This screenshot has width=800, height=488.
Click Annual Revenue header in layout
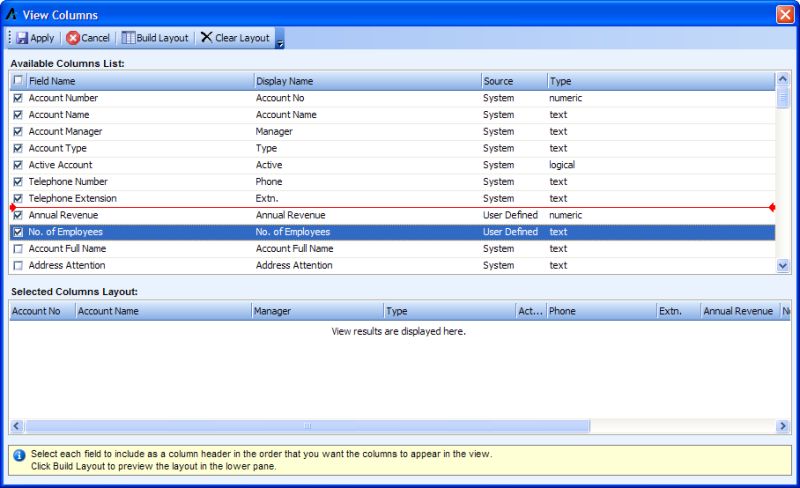coord(738,311)
